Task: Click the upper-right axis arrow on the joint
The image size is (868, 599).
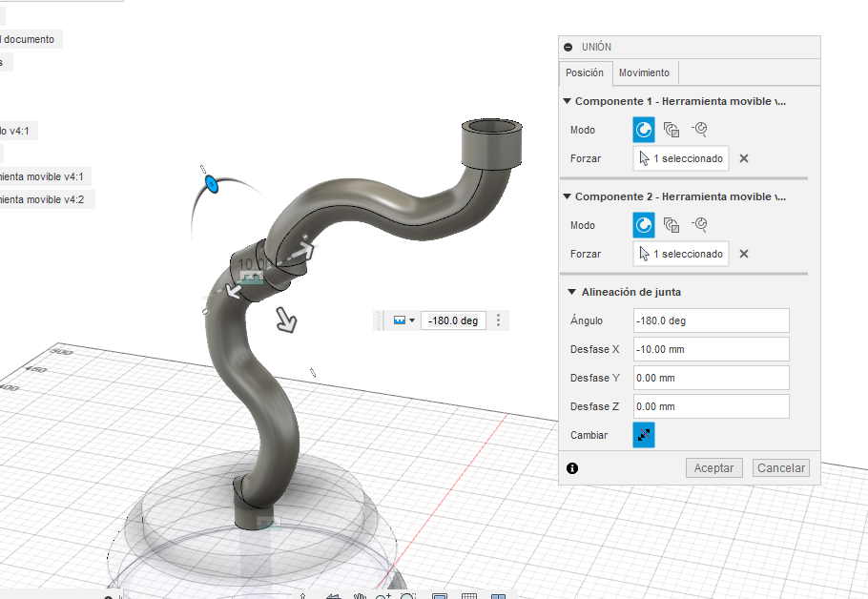Action: pyautogui.click(x=305, y=250)
